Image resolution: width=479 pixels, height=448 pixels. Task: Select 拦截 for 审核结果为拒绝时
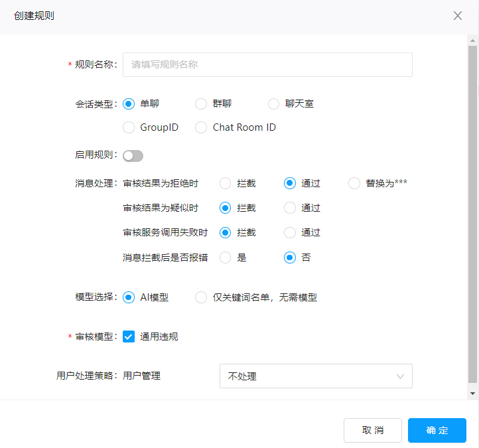pos(226,183)
